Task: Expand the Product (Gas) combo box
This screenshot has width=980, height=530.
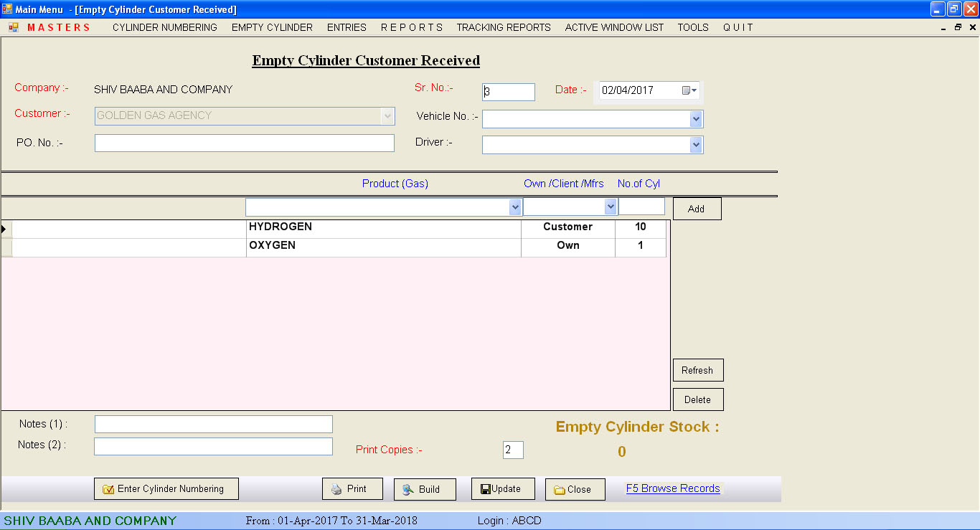Action: tap(514, 207)
